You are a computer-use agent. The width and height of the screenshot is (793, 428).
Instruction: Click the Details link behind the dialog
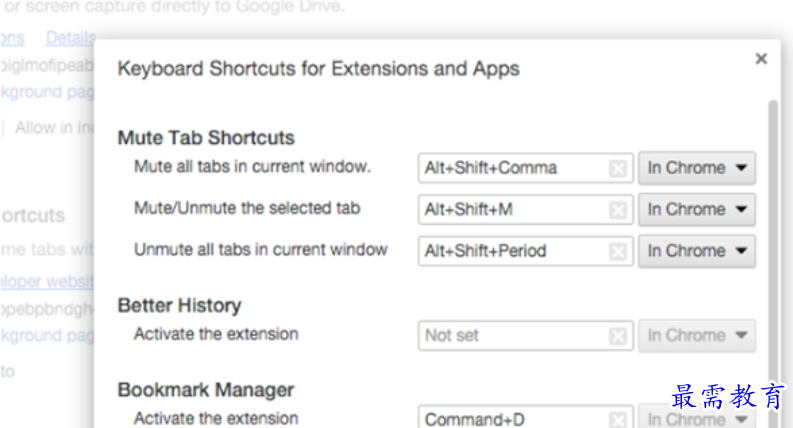point(70,38)
